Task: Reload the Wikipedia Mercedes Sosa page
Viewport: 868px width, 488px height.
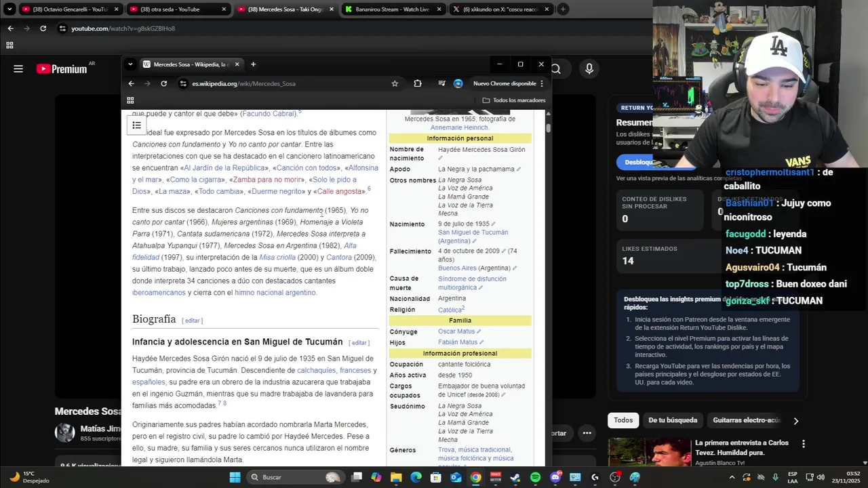Action: pos(163,83)
